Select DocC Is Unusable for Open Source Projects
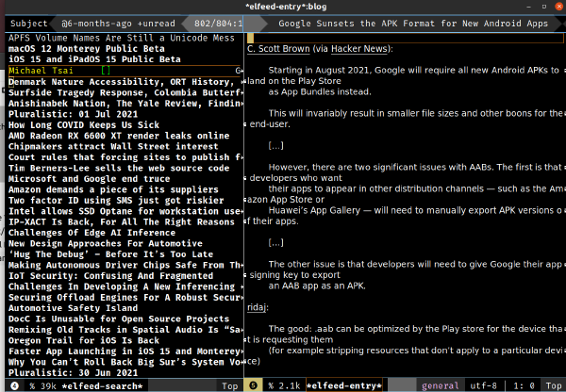The height and width of the screenshot is (392, 566). [x=119, y=318]
